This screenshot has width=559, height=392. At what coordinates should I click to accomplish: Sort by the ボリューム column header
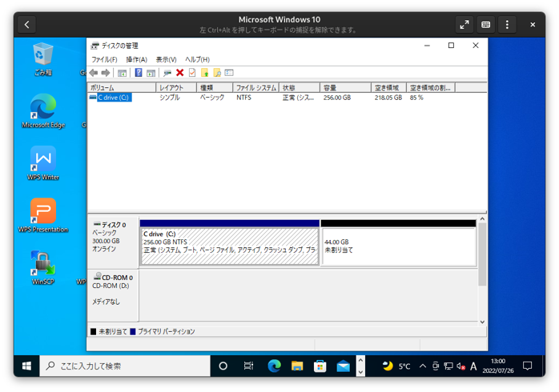(x=122, y=87)
